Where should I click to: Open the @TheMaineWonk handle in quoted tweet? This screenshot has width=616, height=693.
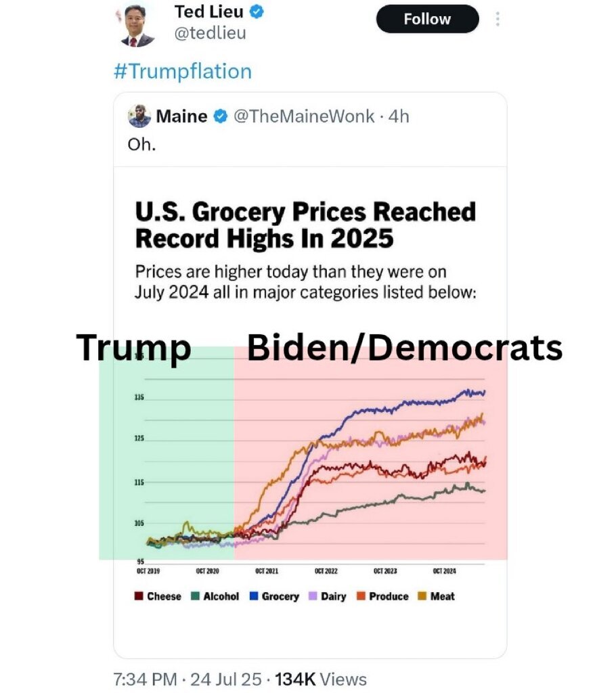pos(303,116)
